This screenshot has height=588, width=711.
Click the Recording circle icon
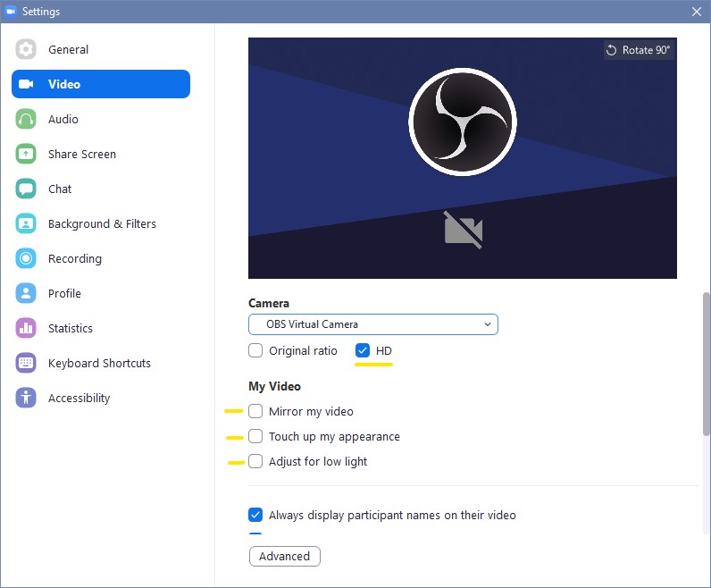[26, 258]
